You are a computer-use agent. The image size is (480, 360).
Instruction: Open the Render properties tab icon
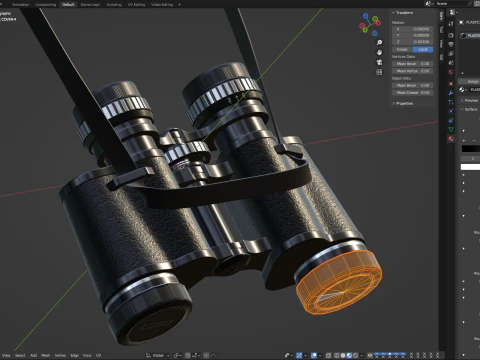click(x=451, y=35)
